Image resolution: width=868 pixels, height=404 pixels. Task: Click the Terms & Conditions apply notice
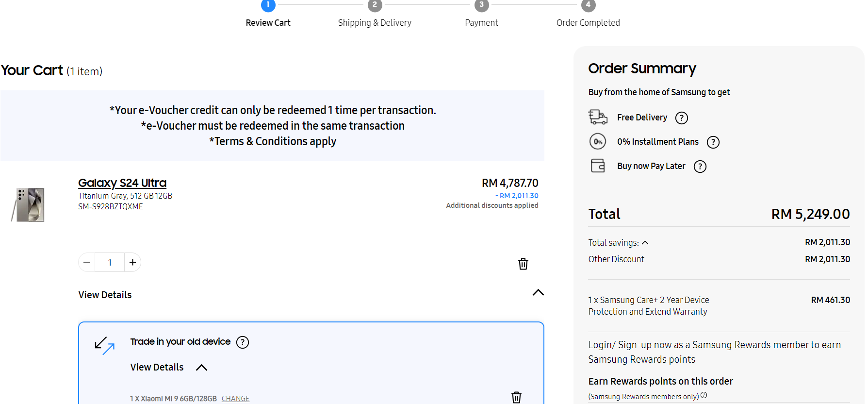click(x=273, y=141)
